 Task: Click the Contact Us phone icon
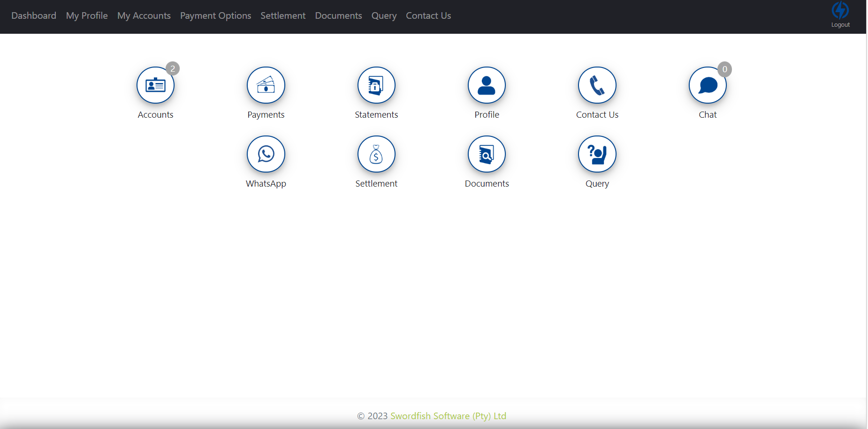(597, 85)
